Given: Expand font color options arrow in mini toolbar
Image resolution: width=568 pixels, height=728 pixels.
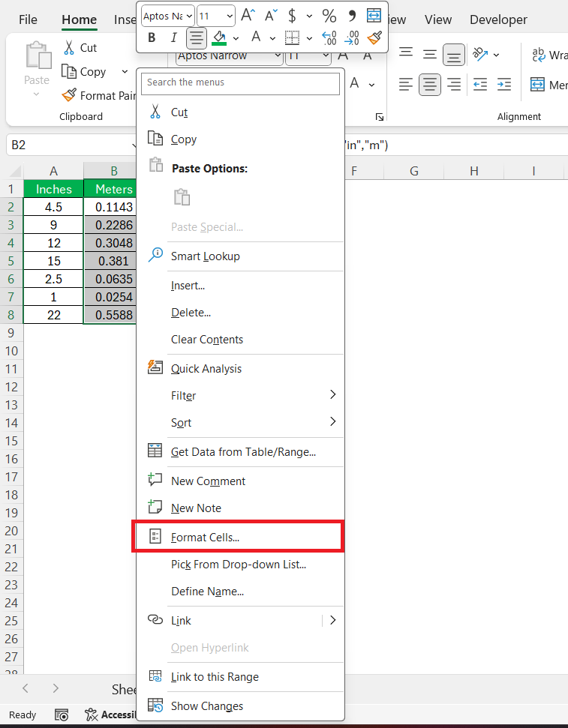Looking at the screenshot, I should point(272,38).
